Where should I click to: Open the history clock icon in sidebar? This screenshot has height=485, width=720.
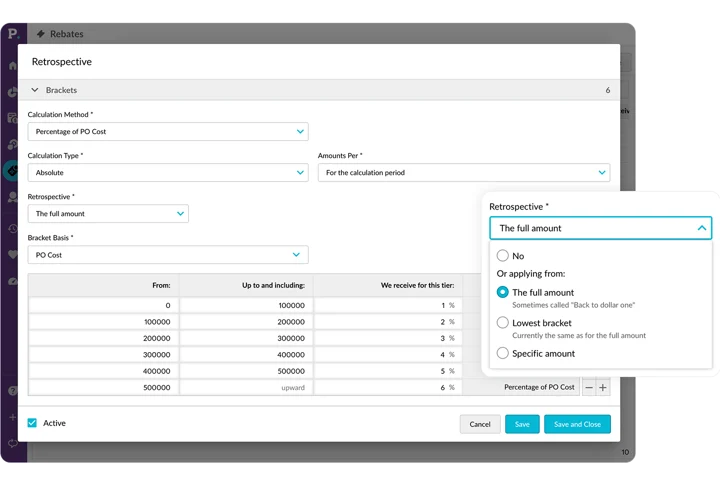pos(12,228)
